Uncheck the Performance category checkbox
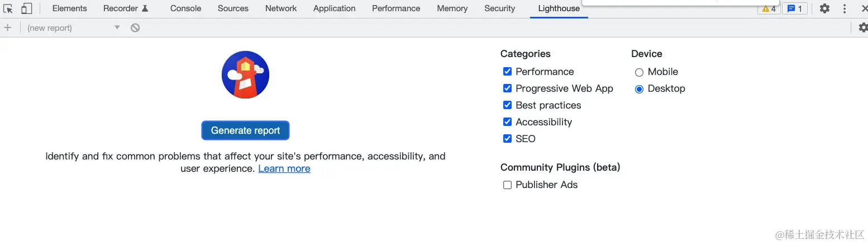This screenshot has height=244, width=868. tap(507, 71)
